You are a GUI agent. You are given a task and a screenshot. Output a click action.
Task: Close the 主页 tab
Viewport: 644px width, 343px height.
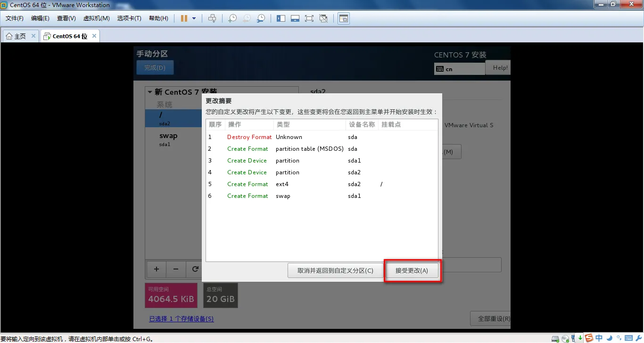33,36
